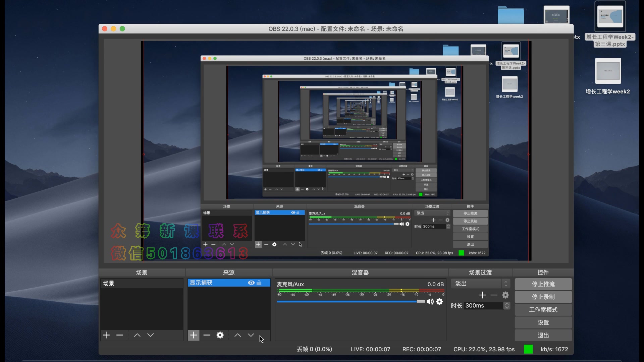Screen dimensions: 644x362
Task: Click the OBS preview canvas area
Action: point(336,151)
